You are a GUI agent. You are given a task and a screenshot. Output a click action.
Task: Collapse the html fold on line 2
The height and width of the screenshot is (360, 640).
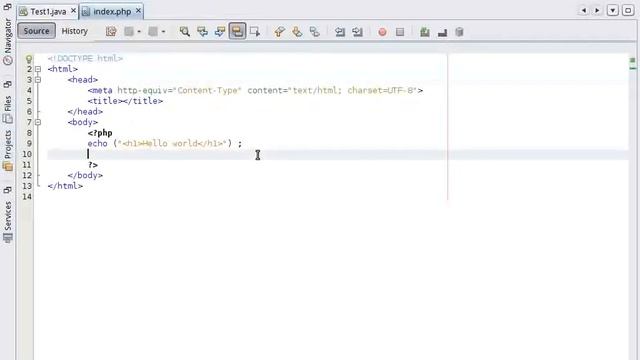[x=38, y=69]
